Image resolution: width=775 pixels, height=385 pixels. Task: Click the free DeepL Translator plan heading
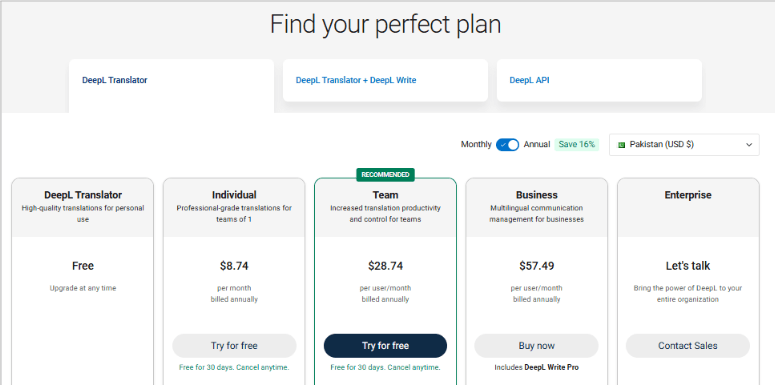click(x=83, y=195)
